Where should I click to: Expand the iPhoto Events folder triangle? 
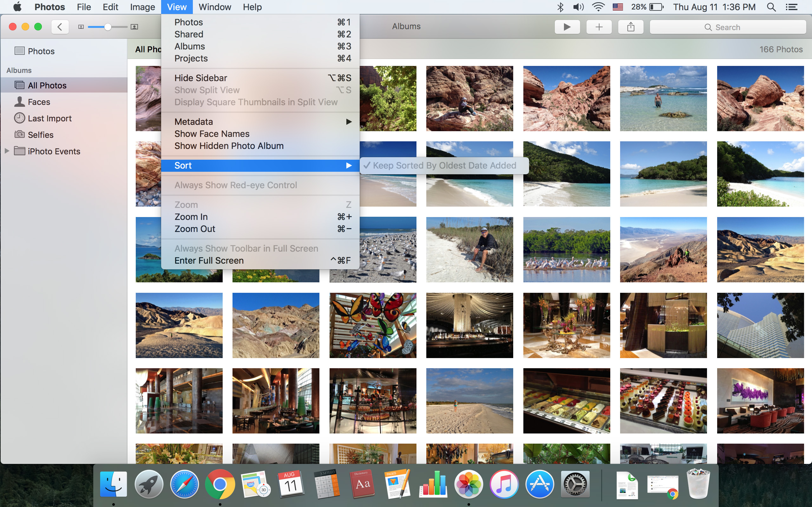[7, 151]
